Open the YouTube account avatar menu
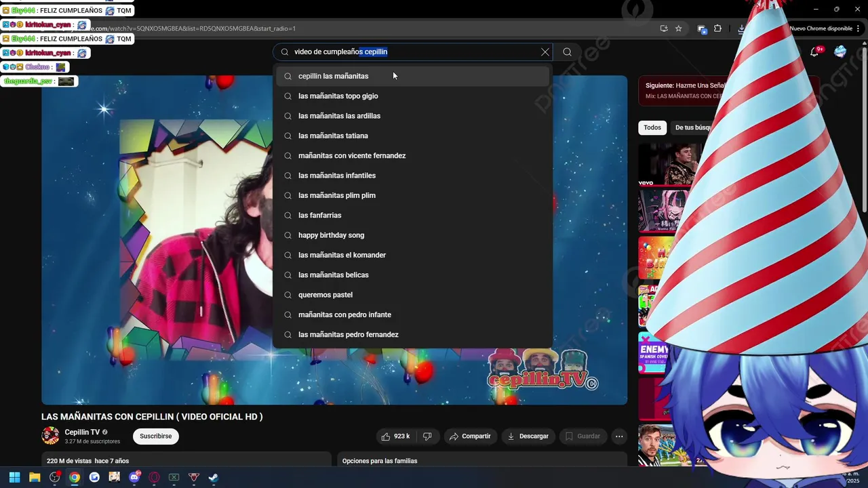This screenshot has width=868, height=488. click(840, 52)
